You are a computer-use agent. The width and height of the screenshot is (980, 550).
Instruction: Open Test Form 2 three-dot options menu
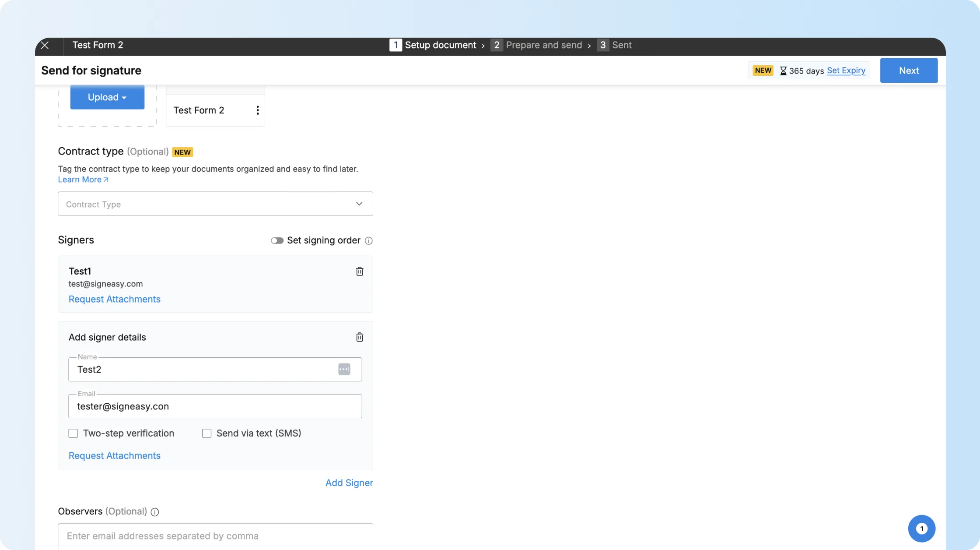[x=258, y=110]
